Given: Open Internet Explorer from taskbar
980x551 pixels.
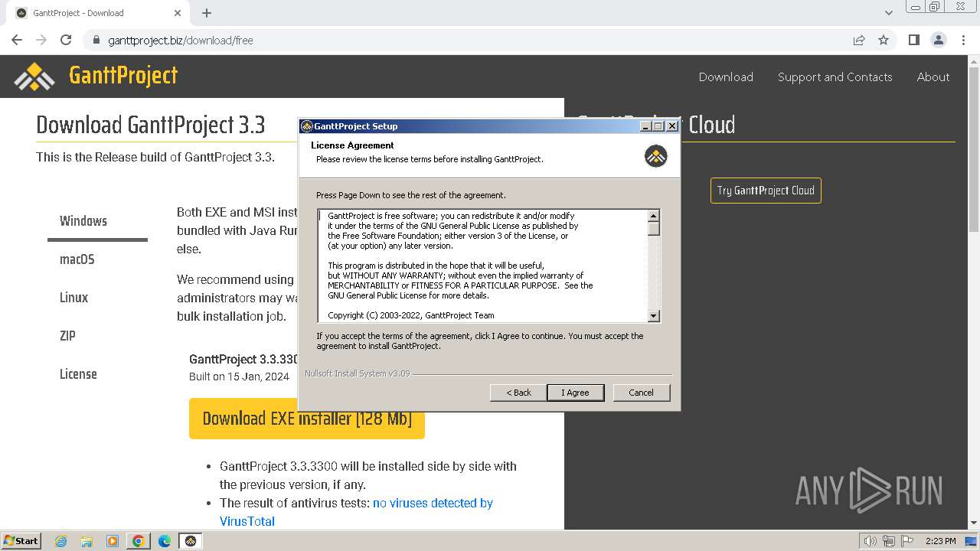Looking at the screenshot, I should (61, 541).
